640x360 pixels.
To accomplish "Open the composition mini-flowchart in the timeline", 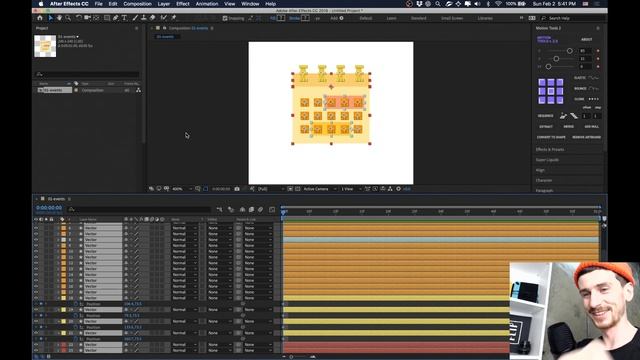I will (x=220, y=210).
